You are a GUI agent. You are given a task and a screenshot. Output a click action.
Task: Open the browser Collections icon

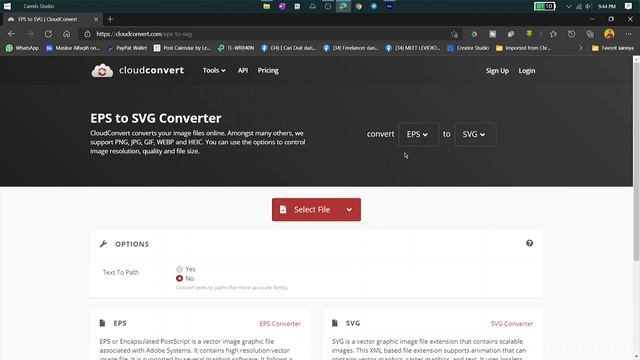[590, 34]
